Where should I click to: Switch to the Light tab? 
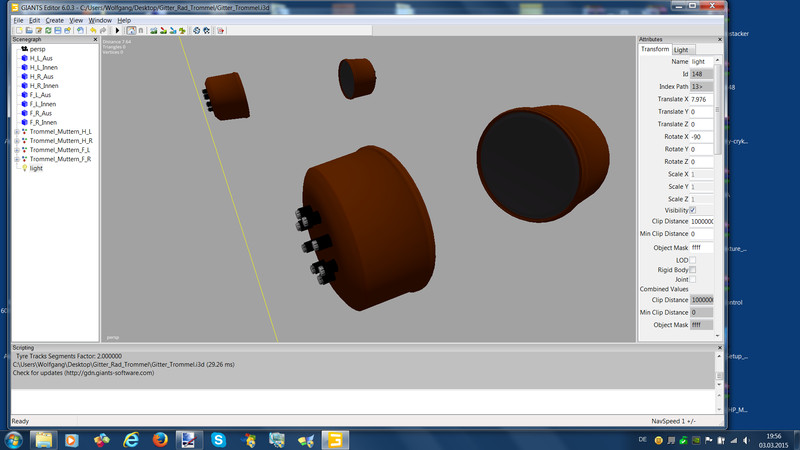(x=682, y=49)
